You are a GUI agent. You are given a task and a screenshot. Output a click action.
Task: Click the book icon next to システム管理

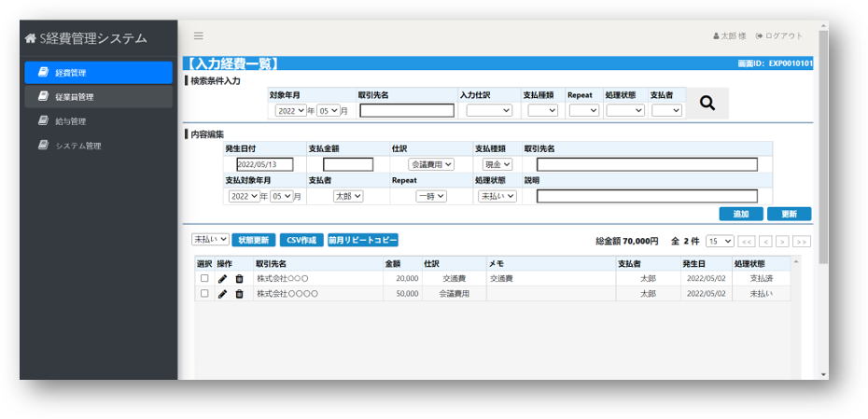pos(43,146)
